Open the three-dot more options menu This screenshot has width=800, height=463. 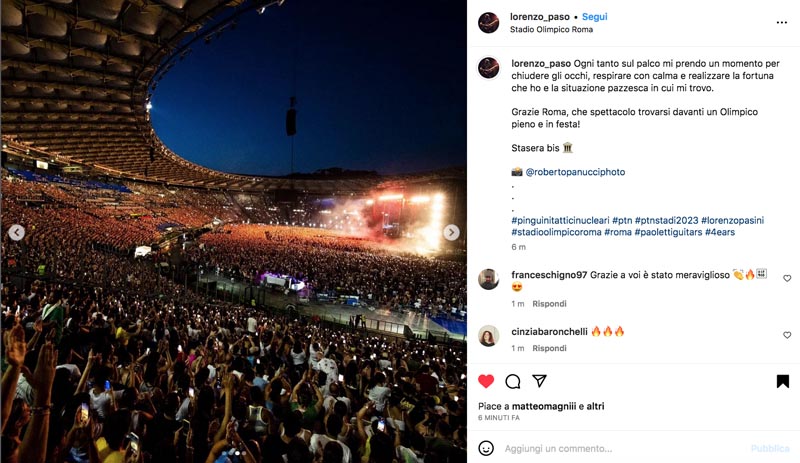tap(782, 22)
